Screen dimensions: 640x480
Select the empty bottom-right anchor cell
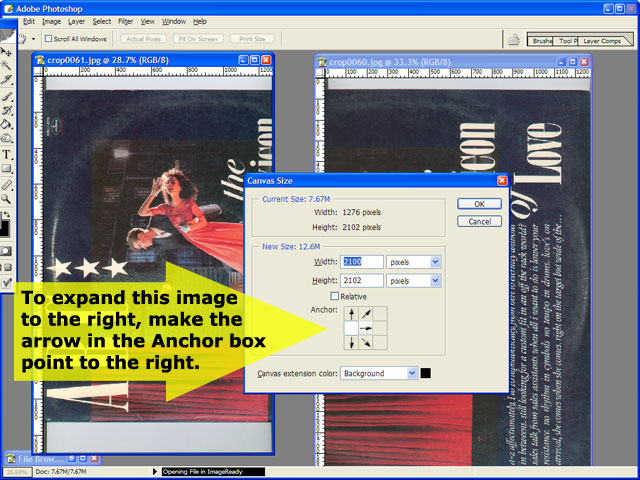(x=380, y=342)
